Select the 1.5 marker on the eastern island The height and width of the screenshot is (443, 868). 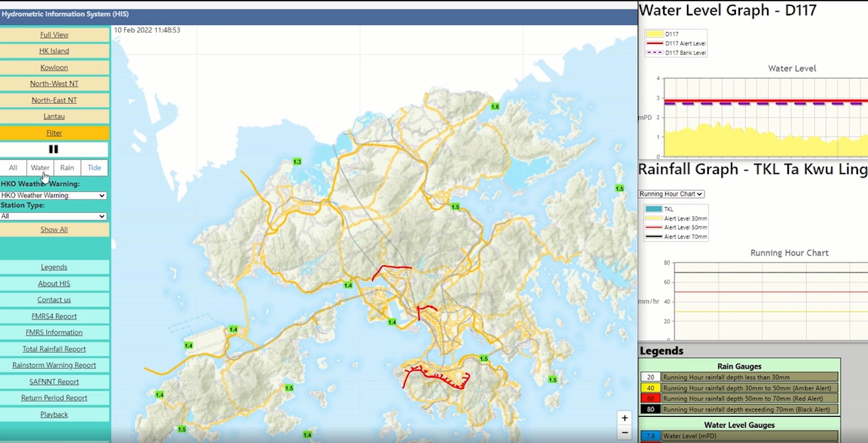[619, 189]
